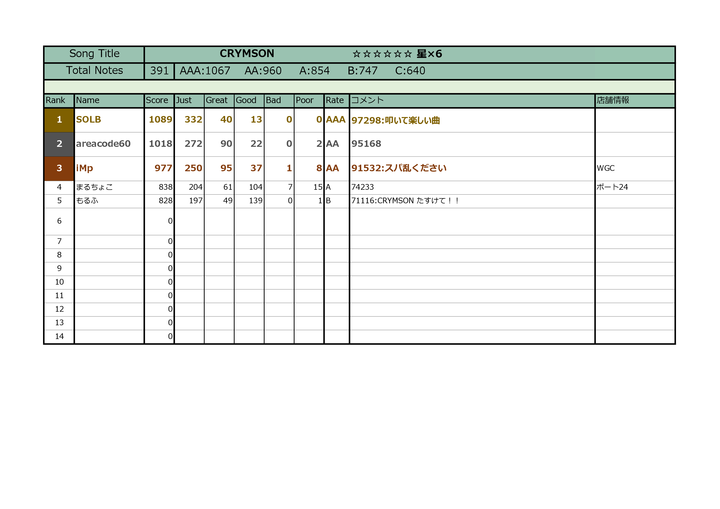The width and height of the screenshot is (720, 509).
Task: Click the gold rank 1 cell
Action: click(x=59, y=120)
